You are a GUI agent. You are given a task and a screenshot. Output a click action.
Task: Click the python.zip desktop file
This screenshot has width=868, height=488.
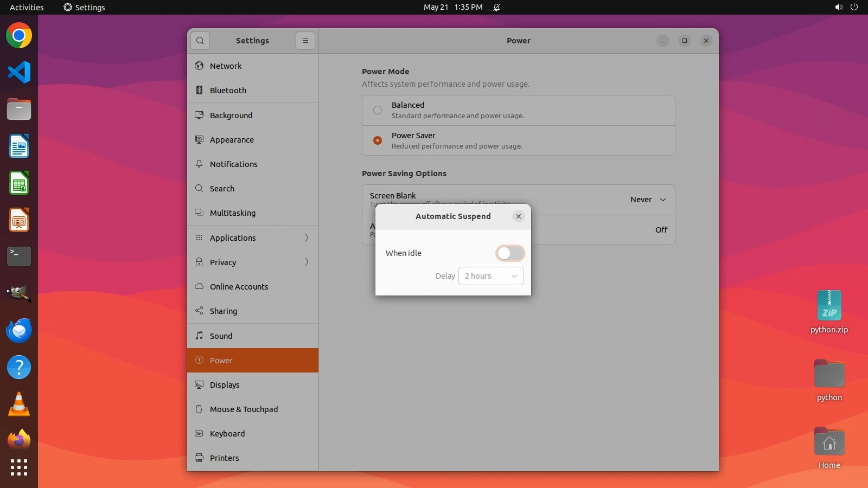(x=829, y=306)
